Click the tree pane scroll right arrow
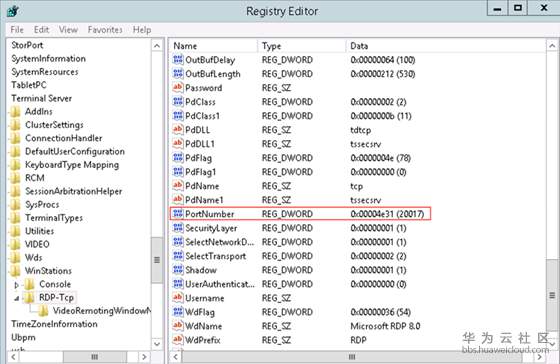Image resolution: width=560 pixels, height=364 pixels. (144, 357)
